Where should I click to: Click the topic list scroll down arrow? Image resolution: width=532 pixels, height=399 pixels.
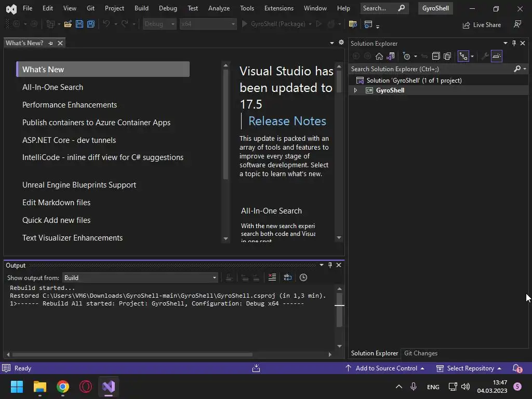pos(226,238)
